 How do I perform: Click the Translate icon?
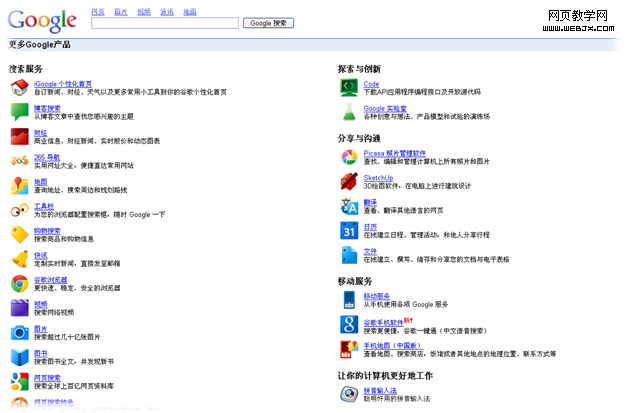[x=349, y=206]
